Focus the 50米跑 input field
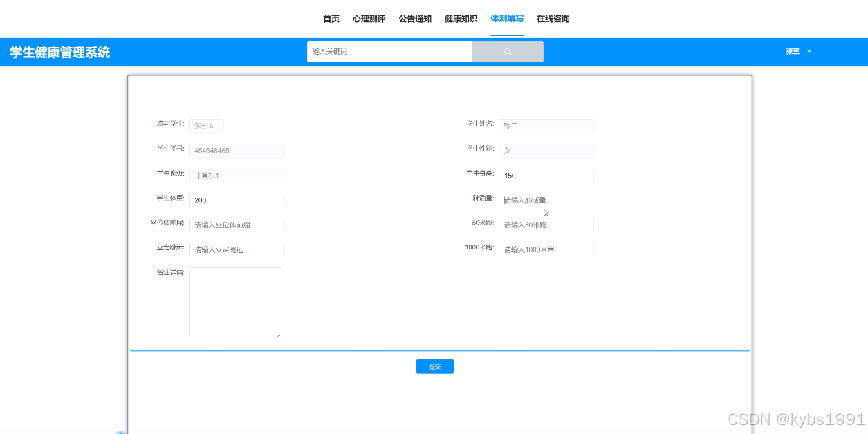 tap(546, 225)
